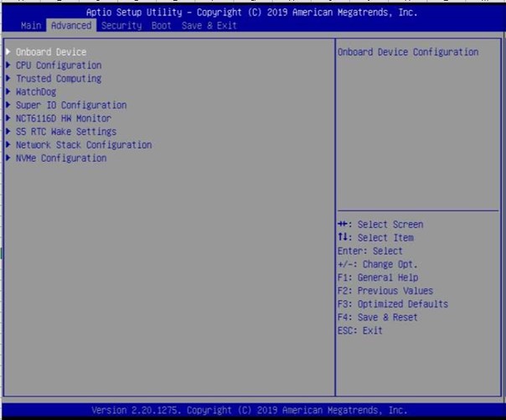Click the ESC: Exit hint
Image resolution: width=506 pixels, height=420 pixels.
(x=359, y=331)
